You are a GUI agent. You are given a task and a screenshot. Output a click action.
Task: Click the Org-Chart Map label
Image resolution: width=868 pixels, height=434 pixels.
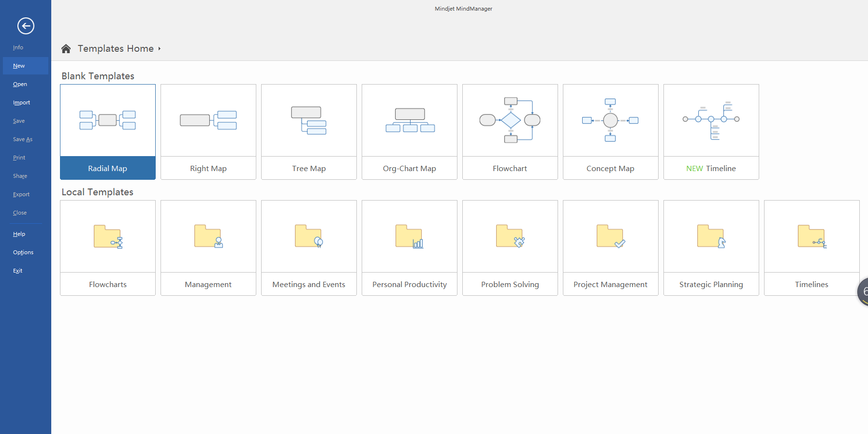click(x=410, y=168)
